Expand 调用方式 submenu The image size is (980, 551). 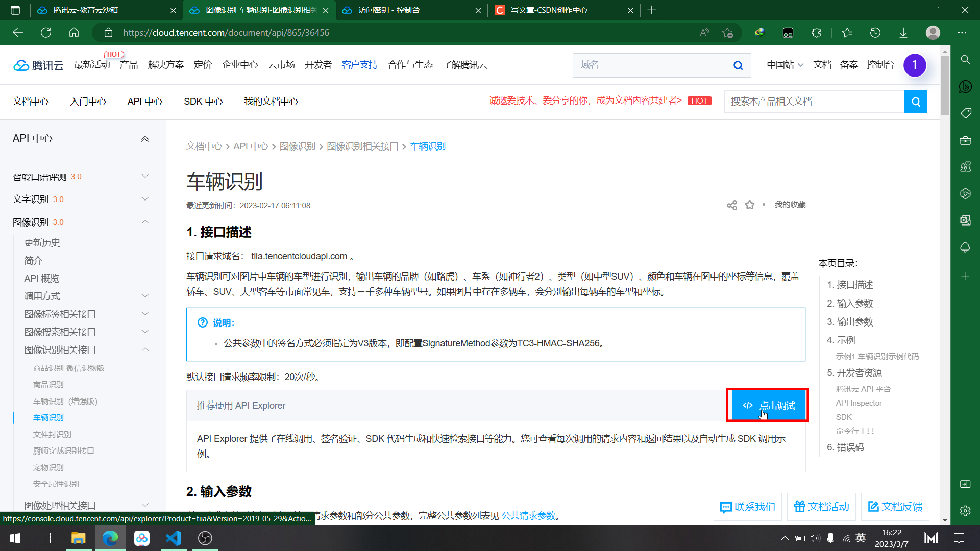coord(145,296)
